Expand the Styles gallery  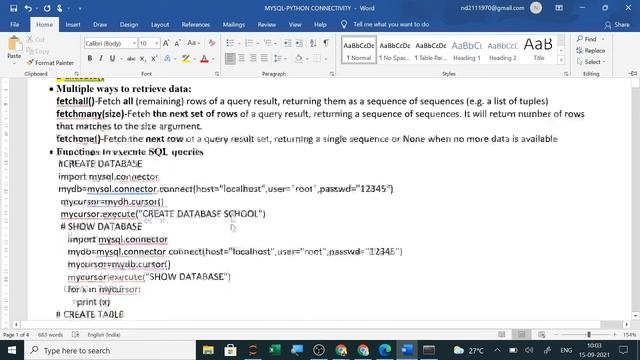point(561,60)
